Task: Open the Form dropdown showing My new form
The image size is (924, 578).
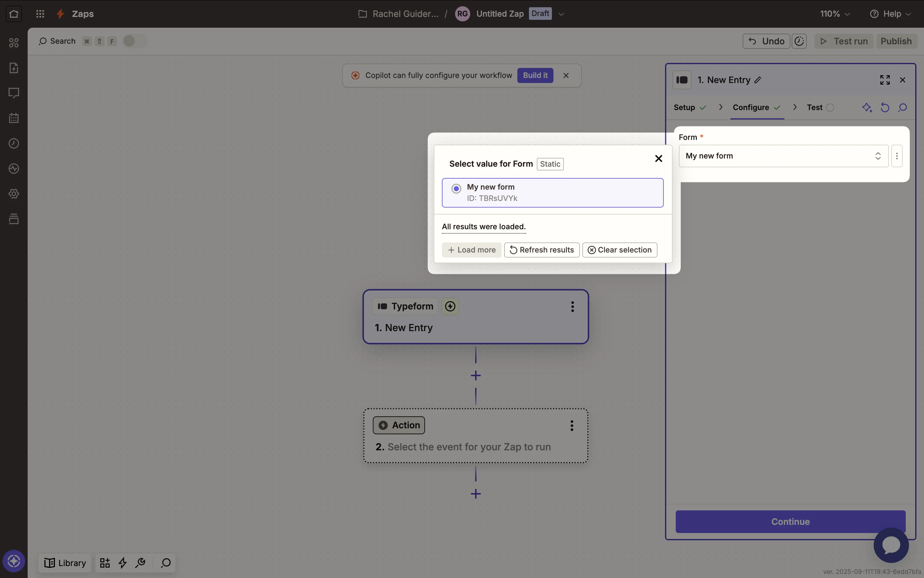Action: pyautogui.click(x=784, y=156)
